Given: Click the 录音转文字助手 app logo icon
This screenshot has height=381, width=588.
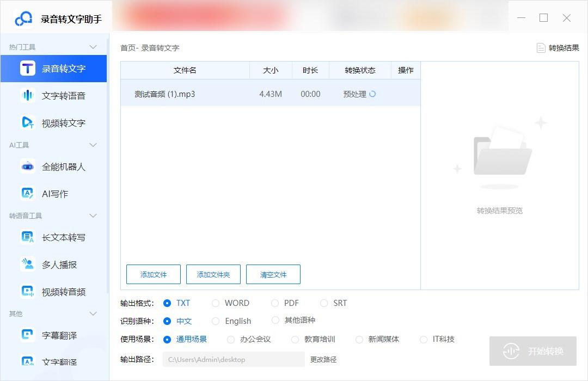Looking at the screenshot, I should (x=23, y=19).
